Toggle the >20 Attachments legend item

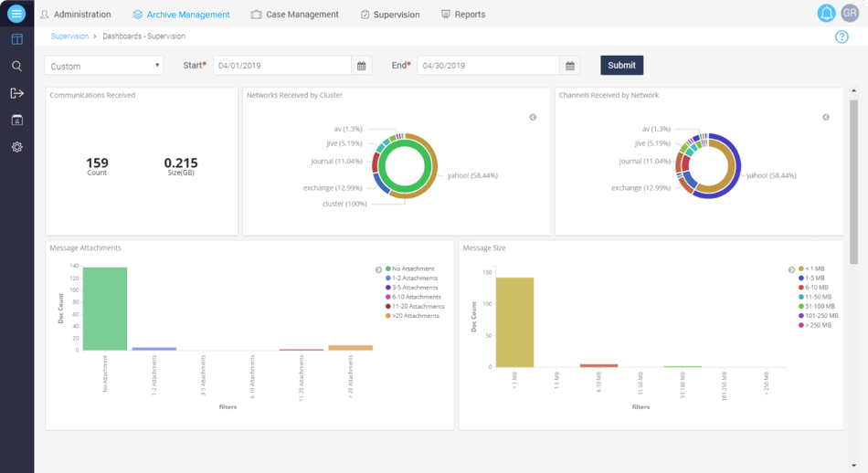(x=414, y=316)
